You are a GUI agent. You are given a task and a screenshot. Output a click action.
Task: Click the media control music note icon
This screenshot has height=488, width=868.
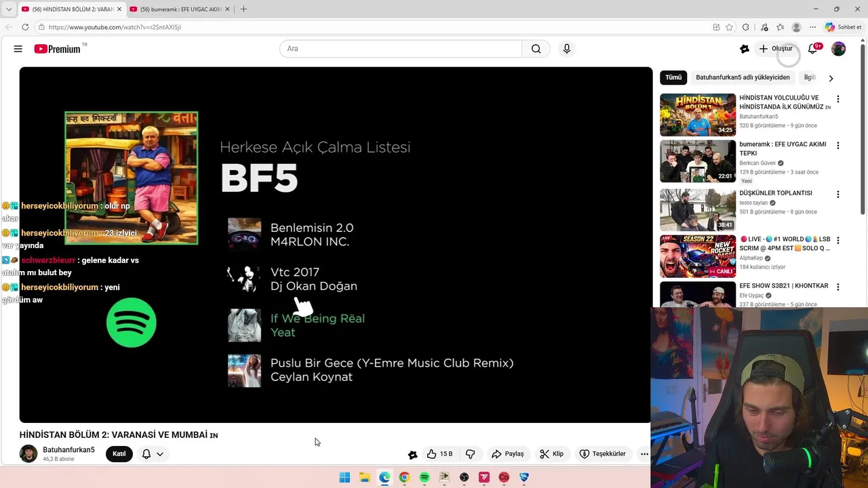(x=764, y=27)
